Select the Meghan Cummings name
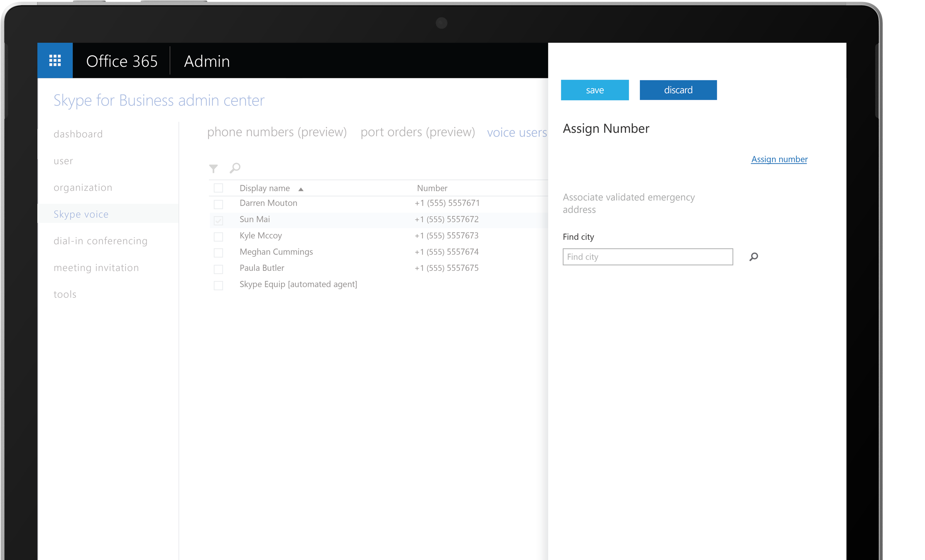The width and height of the screenshot is (925, 560). click(276, 252)
